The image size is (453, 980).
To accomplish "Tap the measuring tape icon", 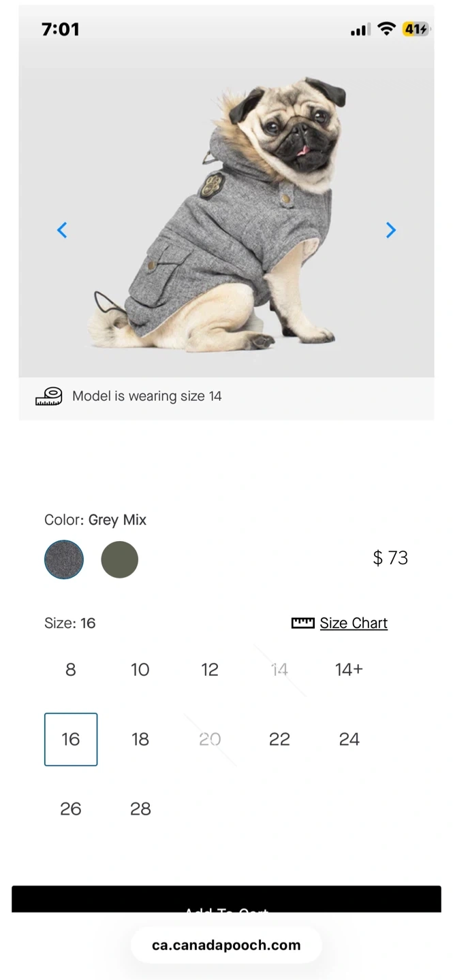I will pyautogui.click(x=49, y=397).
